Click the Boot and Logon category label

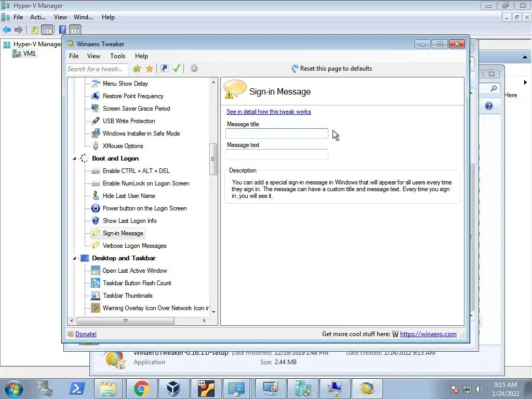pyautogui.click(x=115, y=158)
